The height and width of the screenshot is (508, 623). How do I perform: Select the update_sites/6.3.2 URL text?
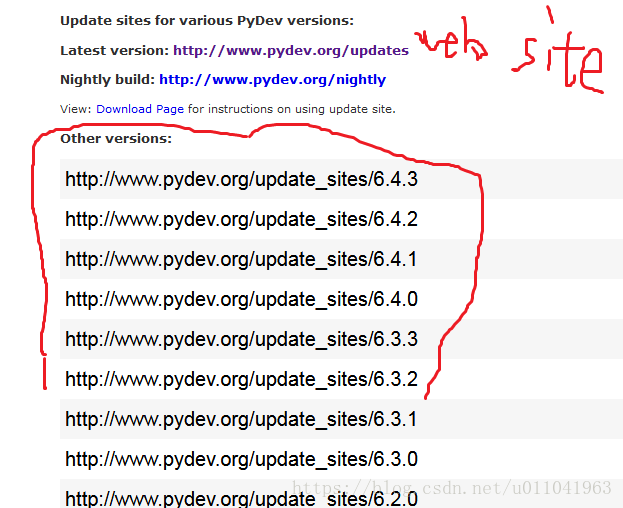(242, 379)
